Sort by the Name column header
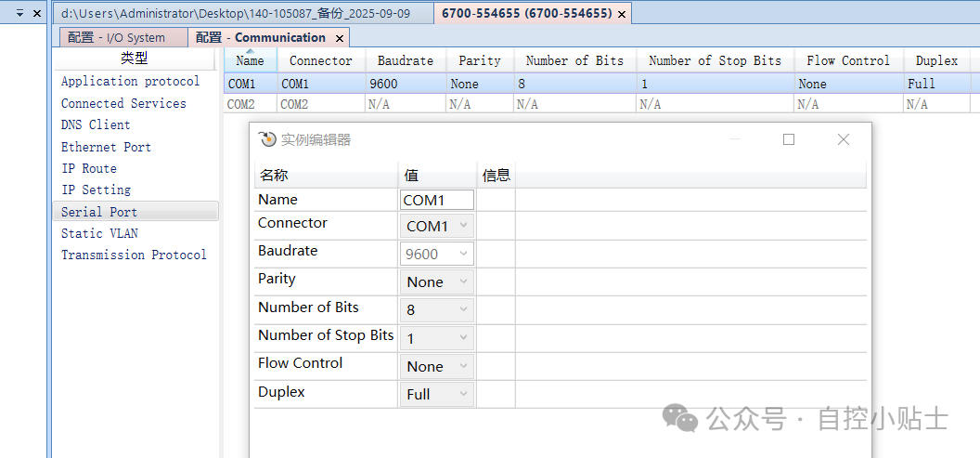The height and width of the screenshot is (458, 980). 250,60
